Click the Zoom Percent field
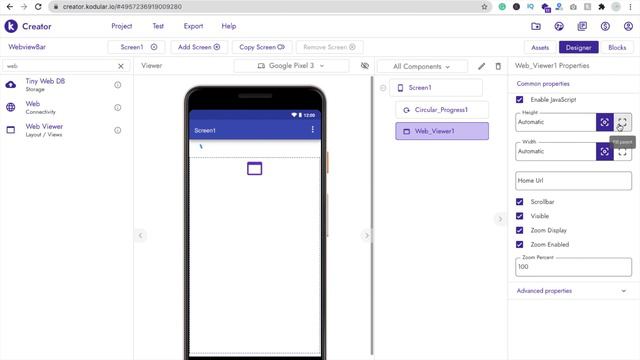 coord(573,267)
